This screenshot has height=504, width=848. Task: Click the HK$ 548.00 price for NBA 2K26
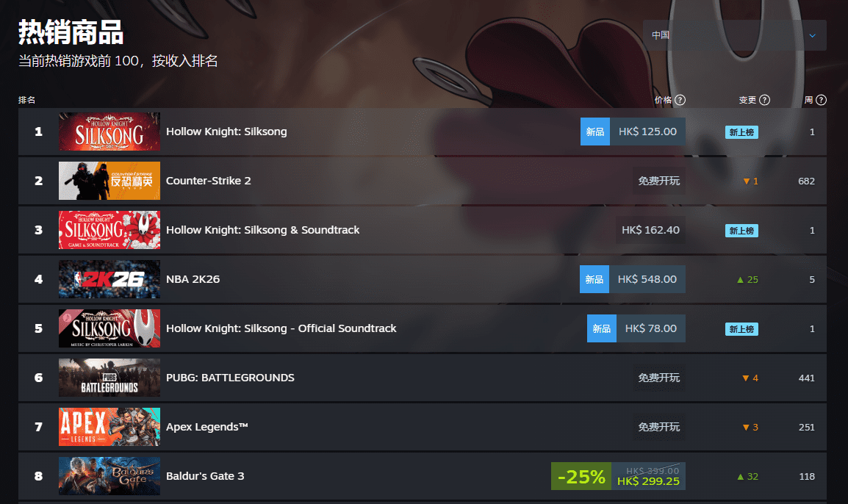pyautogui.click(x=647, y=279)
